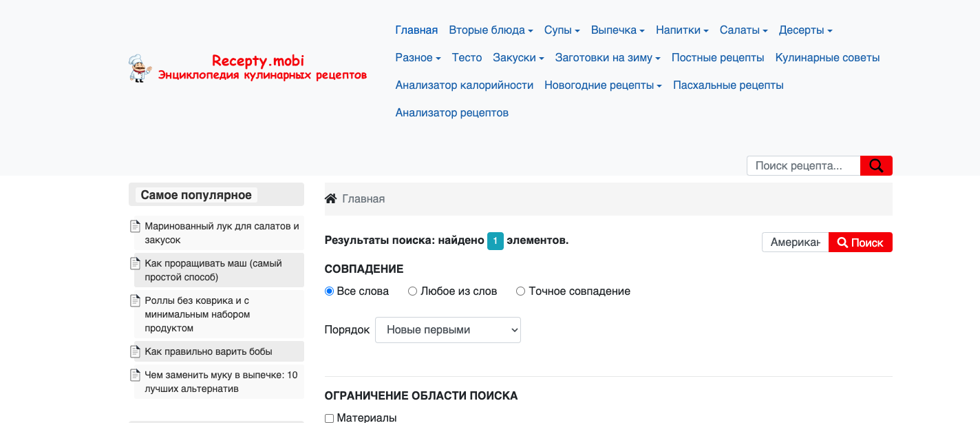Click document icon beside Как проращивать маш
Viewport: 980px width, 423px height.
pos(136,263)
